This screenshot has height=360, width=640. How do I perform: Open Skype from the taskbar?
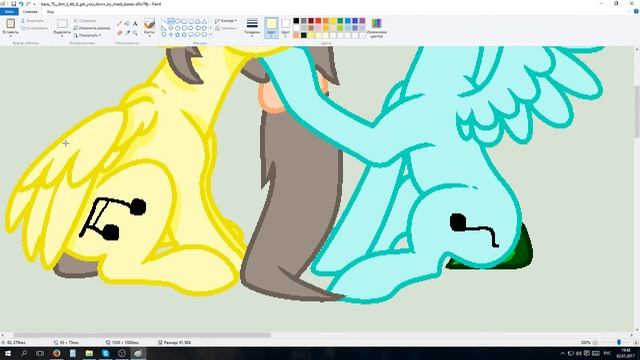(105, 353)
